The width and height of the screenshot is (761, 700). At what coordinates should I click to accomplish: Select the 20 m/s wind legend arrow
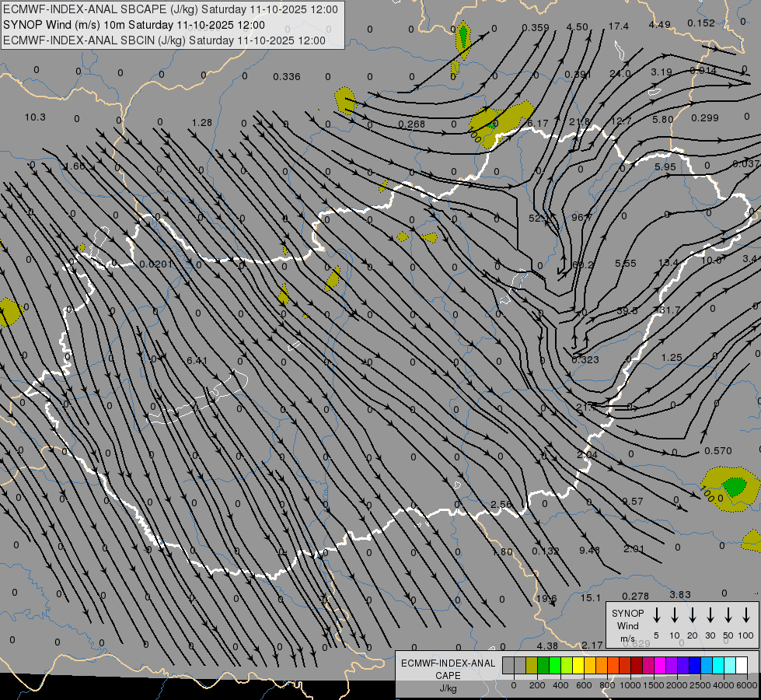tap(693, 616)
